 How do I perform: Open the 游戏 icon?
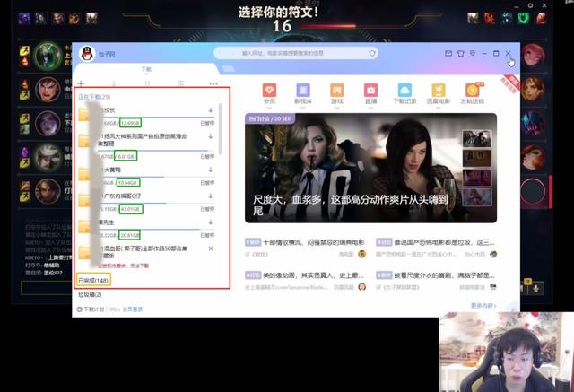pyautogui.click(x=337, y=90)
